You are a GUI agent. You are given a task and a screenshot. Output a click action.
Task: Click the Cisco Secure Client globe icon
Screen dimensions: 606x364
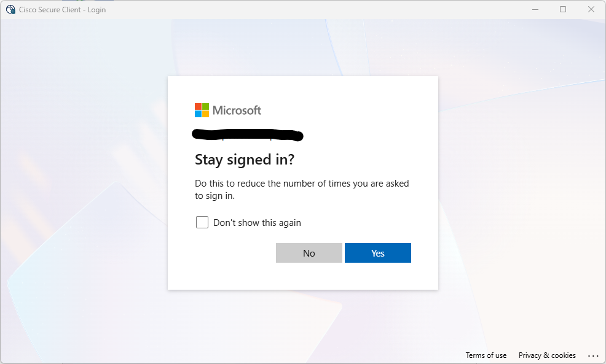click(10, 10)
